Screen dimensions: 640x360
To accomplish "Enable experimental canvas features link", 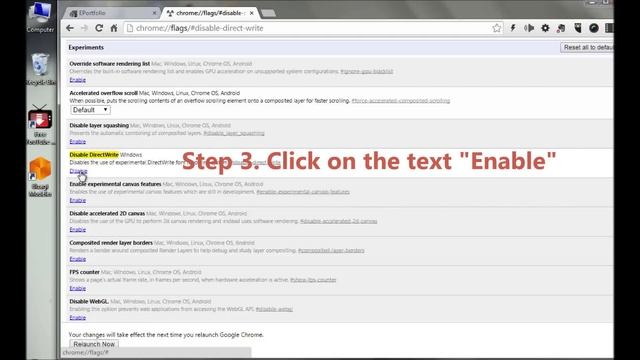I will point(78,200).
